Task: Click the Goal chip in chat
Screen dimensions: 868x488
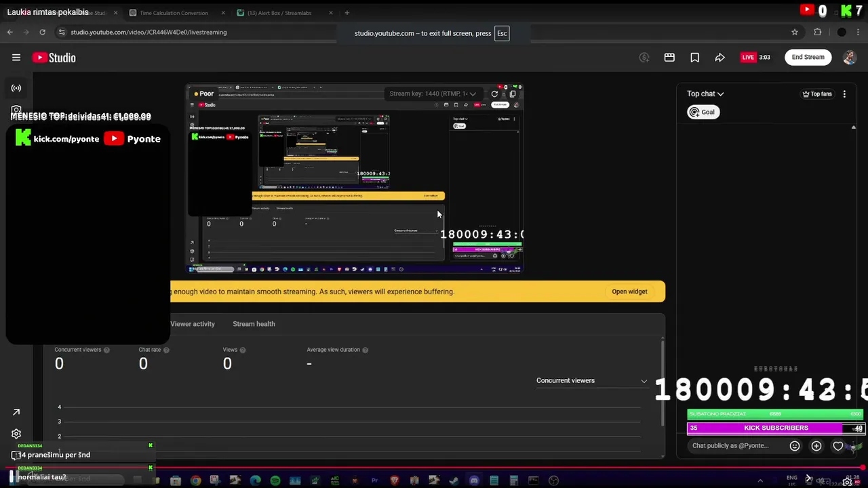Action: coord(703,112)
